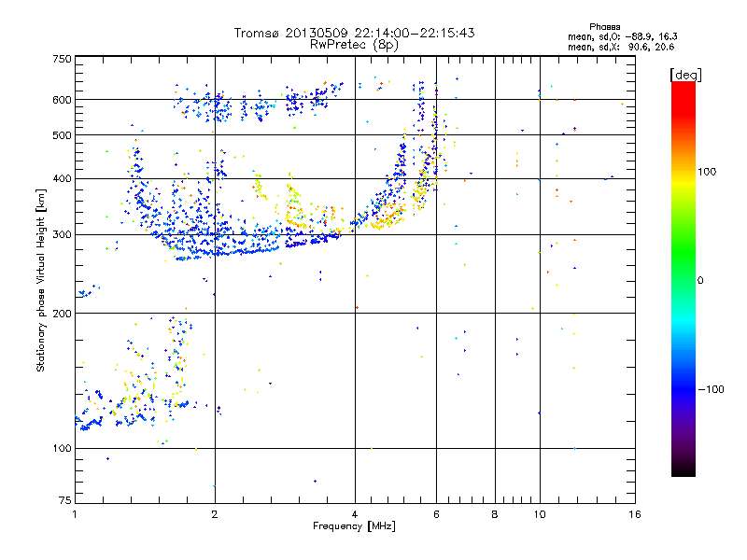Click the '-100' colorbar tick label

tap(712, 389)
